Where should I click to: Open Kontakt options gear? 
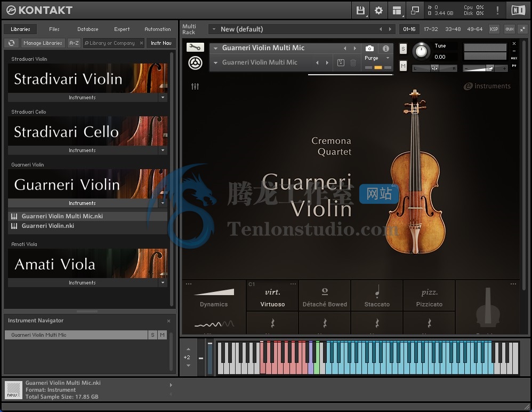[378, 11]
